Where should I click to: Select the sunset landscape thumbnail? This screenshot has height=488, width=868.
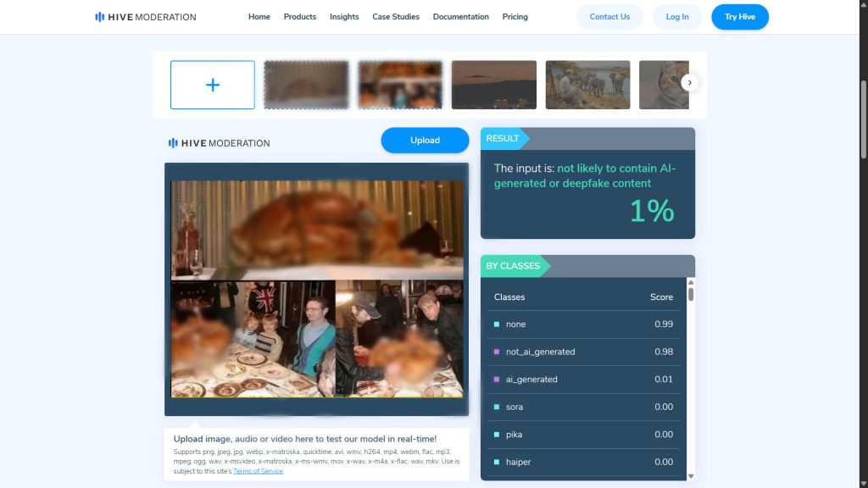(x=494, y=85)
